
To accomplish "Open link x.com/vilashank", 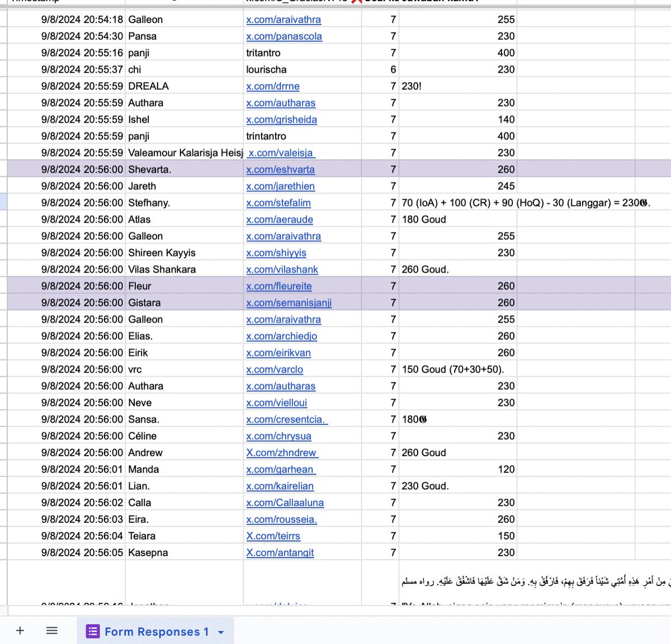I will click(282, 269).
